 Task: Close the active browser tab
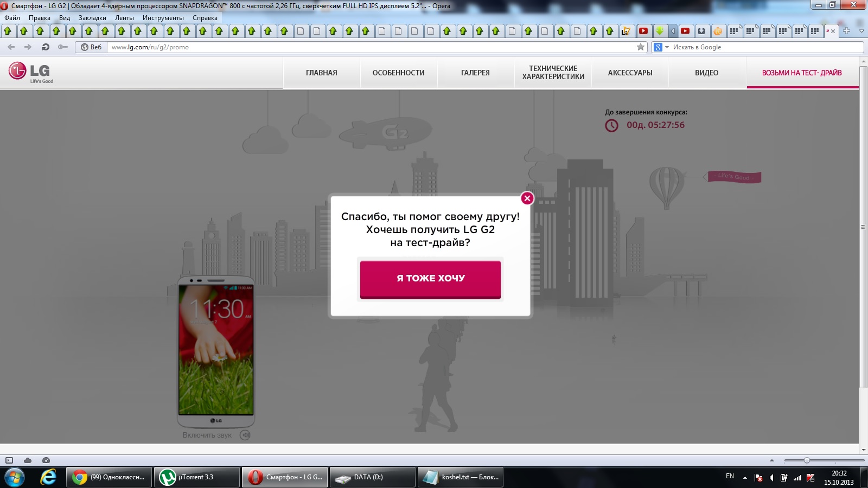pos(833,31)
